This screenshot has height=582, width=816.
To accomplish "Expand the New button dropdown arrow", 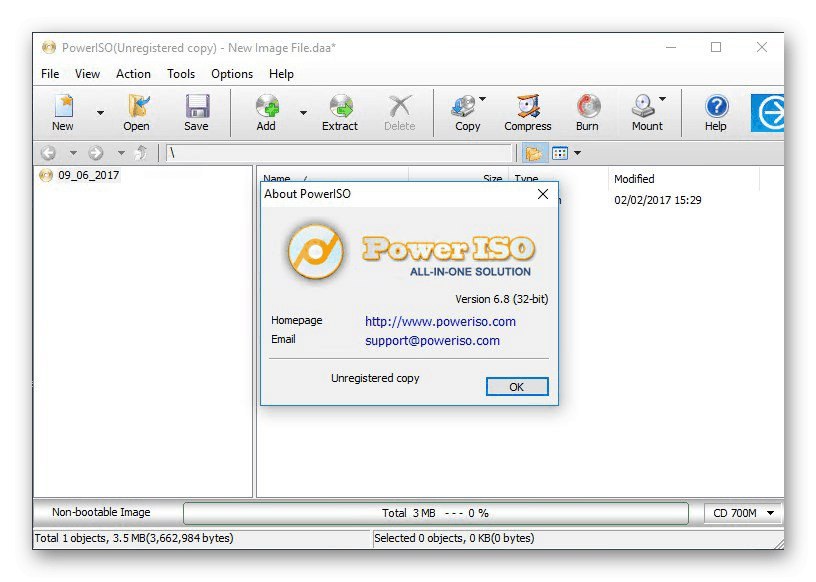I will (x=100, y=112).
